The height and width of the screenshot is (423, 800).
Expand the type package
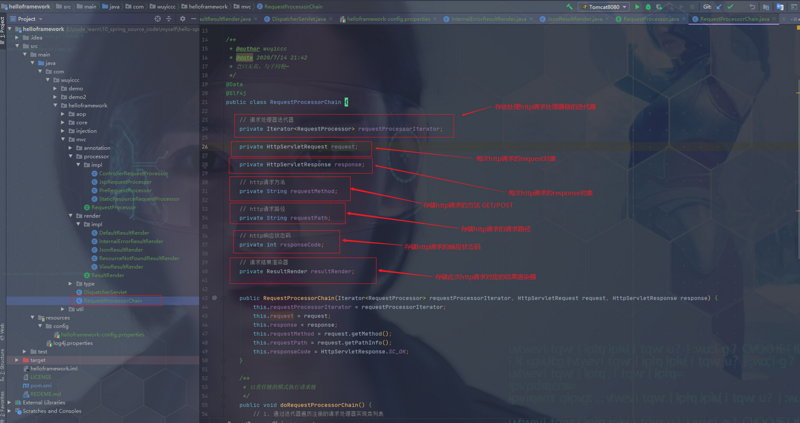pyautogui.click(x=70, y=284)
